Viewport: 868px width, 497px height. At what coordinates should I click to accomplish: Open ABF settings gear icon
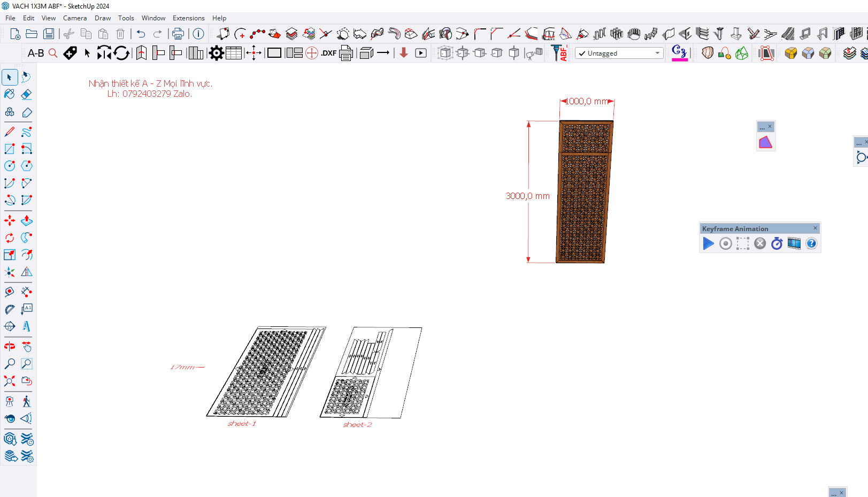[x=216, y=53]
